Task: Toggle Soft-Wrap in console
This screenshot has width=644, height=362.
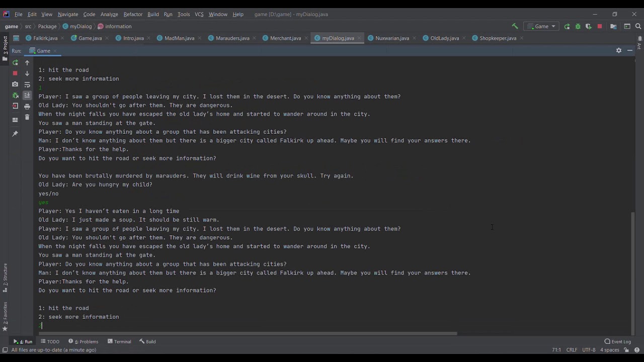Action: pyautogui.click(x=27, y=84)
